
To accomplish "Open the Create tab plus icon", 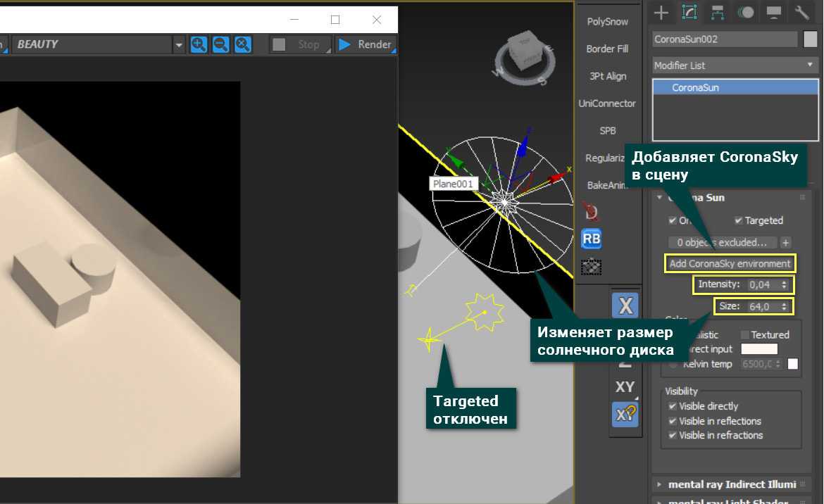I will pos(661,12).
